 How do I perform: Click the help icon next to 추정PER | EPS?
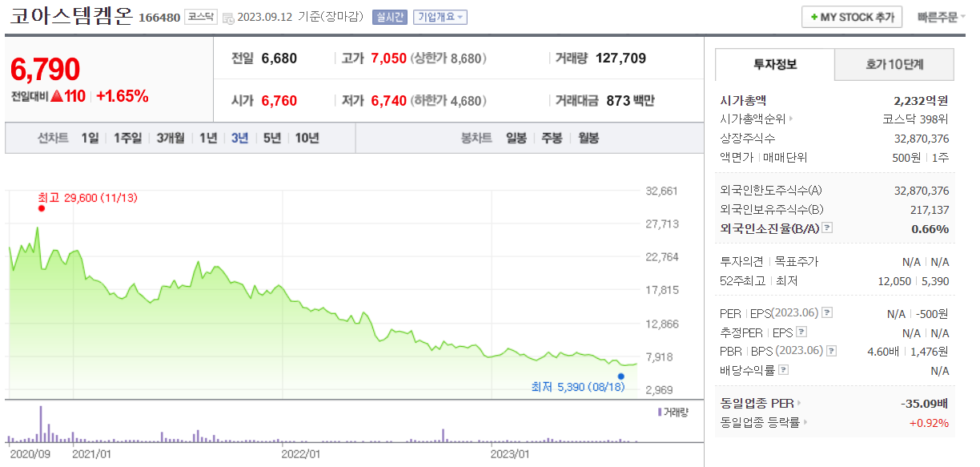(801, 332)
